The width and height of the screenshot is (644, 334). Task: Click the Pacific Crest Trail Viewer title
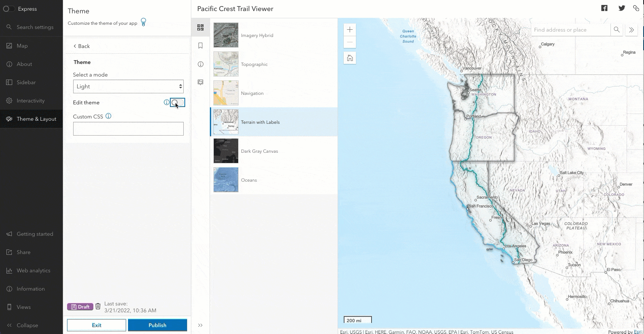(x=235, y=9)
